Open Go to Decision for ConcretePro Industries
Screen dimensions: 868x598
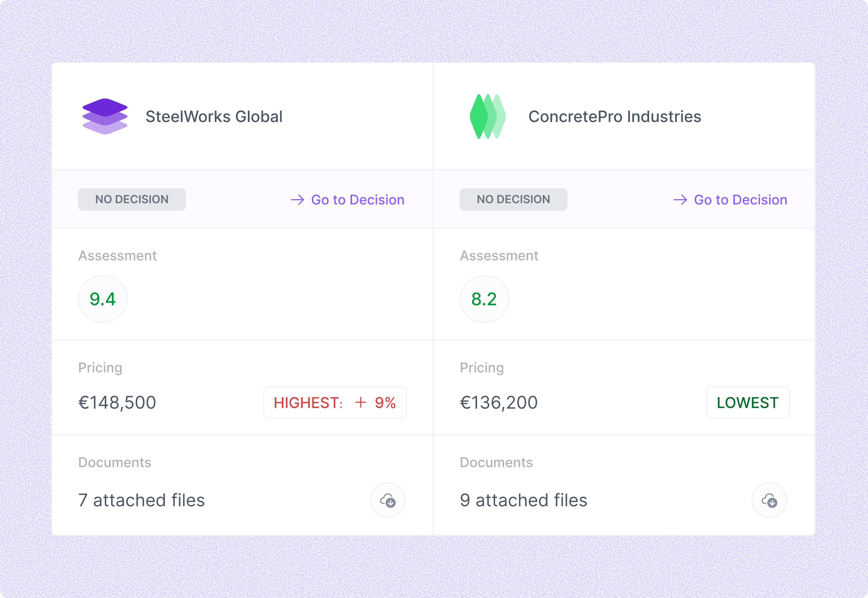740,200
